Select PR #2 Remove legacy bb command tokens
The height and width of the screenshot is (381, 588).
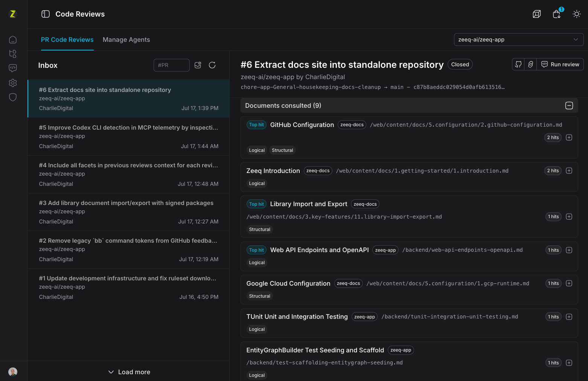pos(129,249)
